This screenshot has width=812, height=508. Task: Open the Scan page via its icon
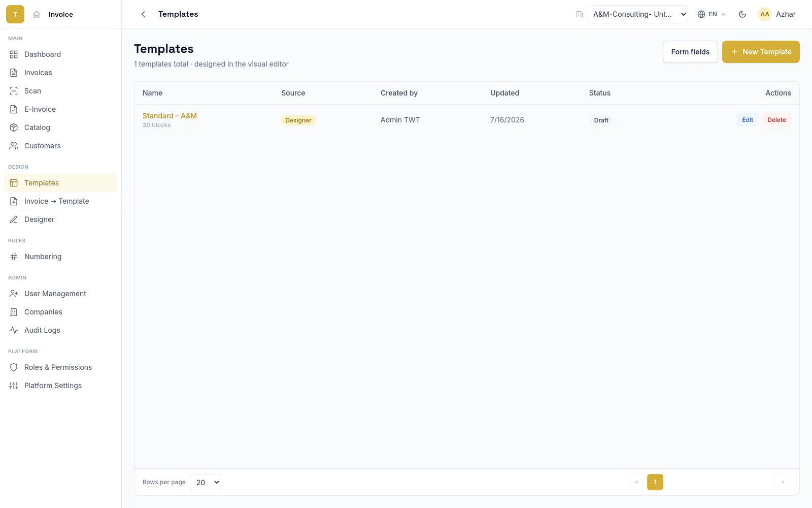(14, 91)
